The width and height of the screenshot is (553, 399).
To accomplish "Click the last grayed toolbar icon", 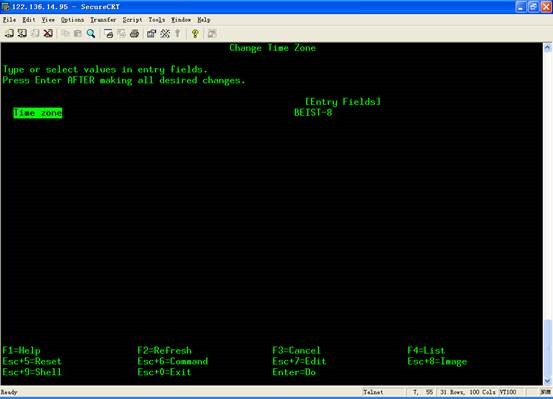I will click(x=212, y=34).
